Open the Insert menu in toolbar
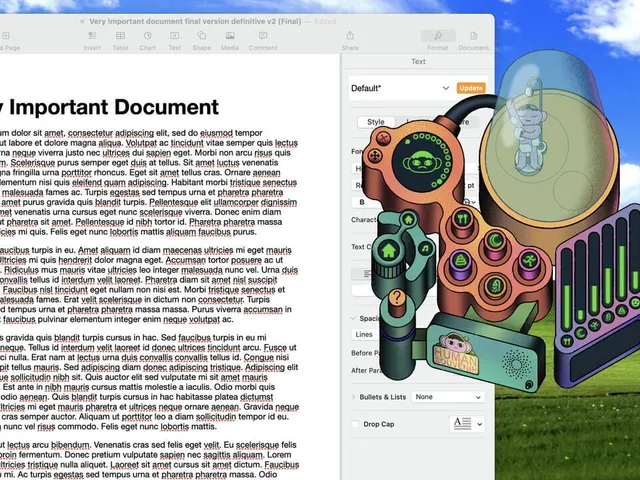640x480 pixels. [92, 41]
